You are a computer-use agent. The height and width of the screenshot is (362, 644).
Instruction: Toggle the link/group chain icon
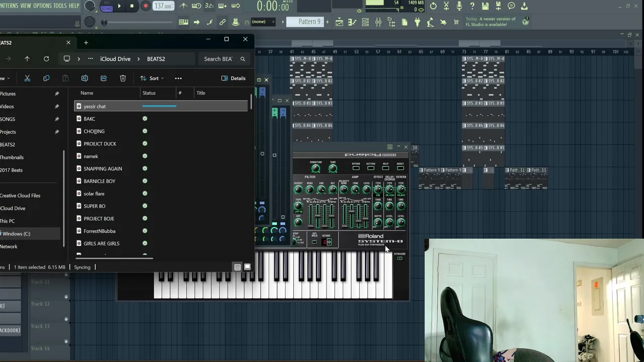(x=222, y=22)
